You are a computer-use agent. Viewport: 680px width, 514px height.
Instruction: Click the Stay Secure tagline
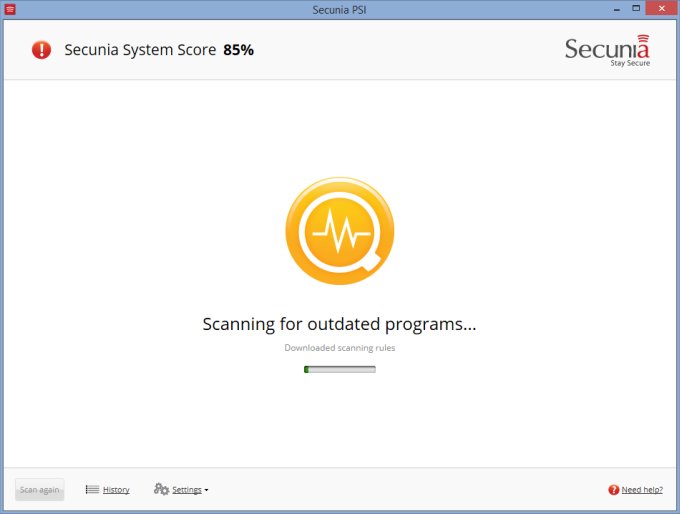[630, 63]
